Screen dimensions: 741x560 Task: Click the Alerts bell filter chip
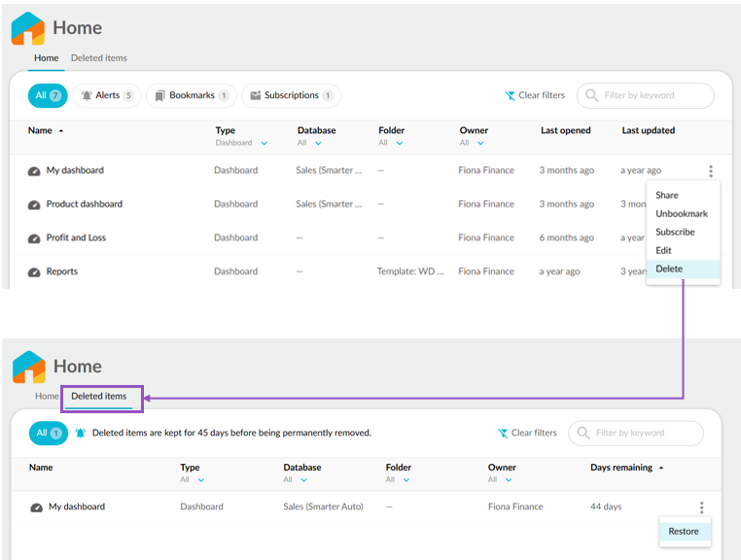107,95
